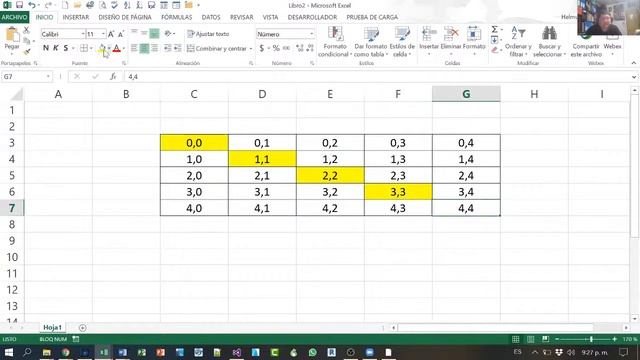Screen dimensions: 640x360
Task: Apply percent style with % icon
Action: 276,48
